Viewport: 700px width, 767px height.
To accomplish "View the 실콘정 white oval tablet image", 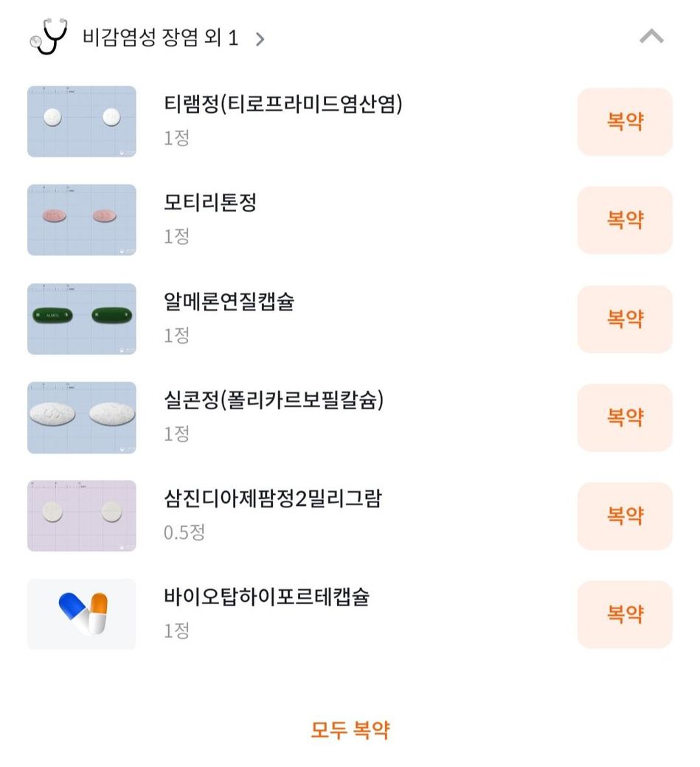I will [x=82, y=417].
